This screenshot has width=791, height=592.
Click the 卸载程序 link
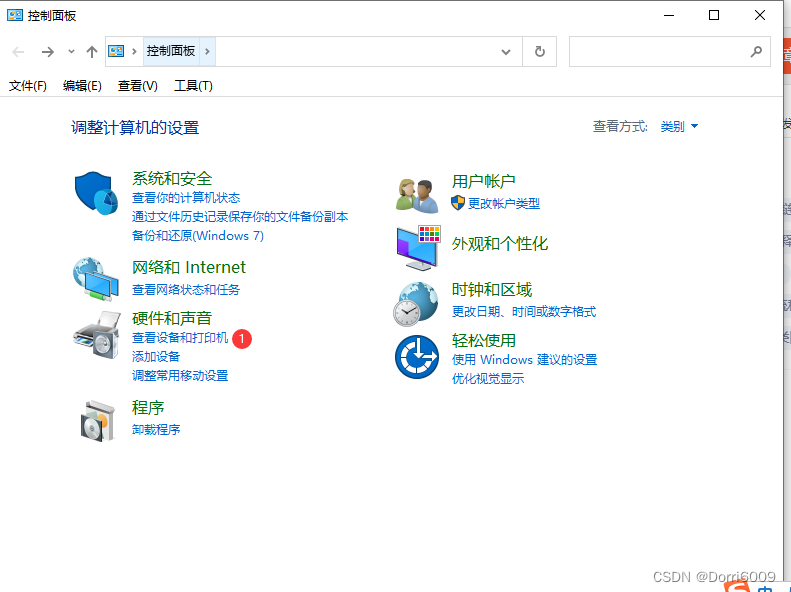(156, 430)
